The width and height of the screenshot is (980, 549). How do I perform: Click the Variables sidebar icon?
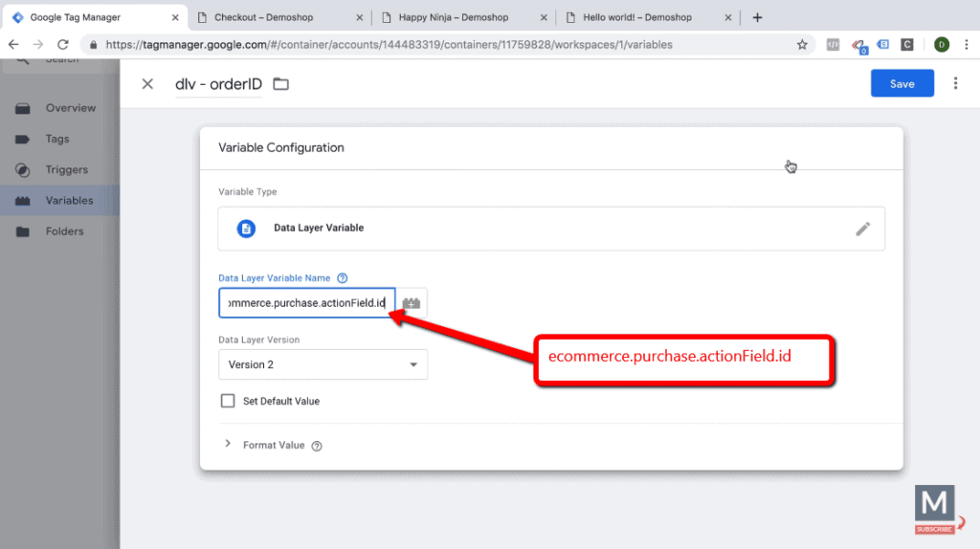tap(23, 201)
